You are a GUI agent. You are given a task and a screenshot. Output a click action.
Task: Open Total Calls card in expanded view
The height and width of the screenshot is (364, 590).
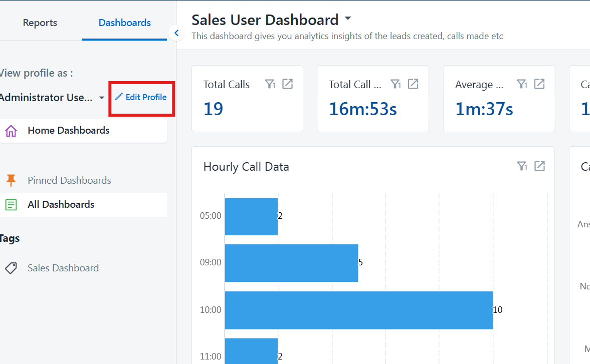point(287,84)
